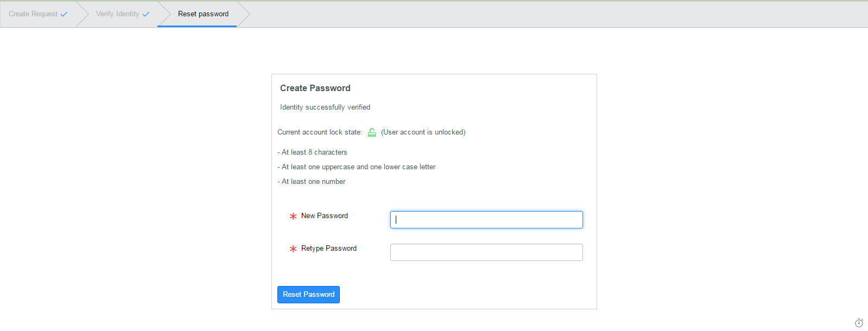The image size is (868, 331).
Task: Click the checkmark beside Verify Identity
Action: pyautogui.click(x=147, y=14)
